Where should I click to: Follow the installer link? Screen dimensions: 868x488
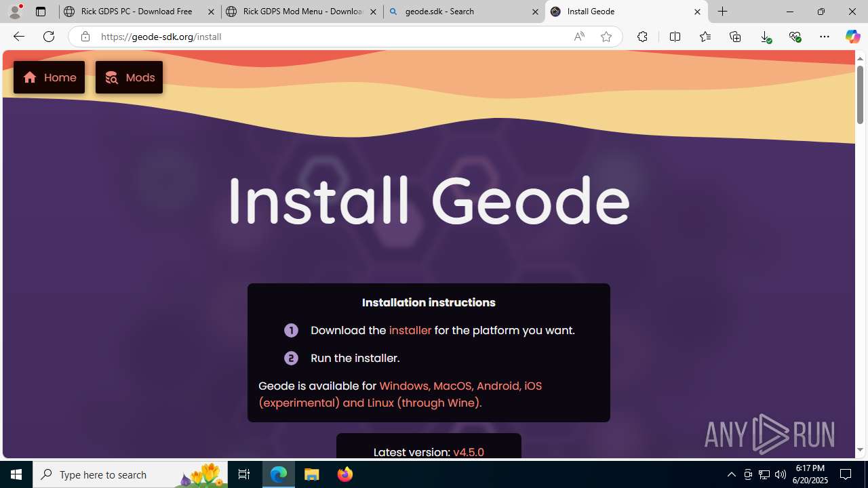point(410,330)
